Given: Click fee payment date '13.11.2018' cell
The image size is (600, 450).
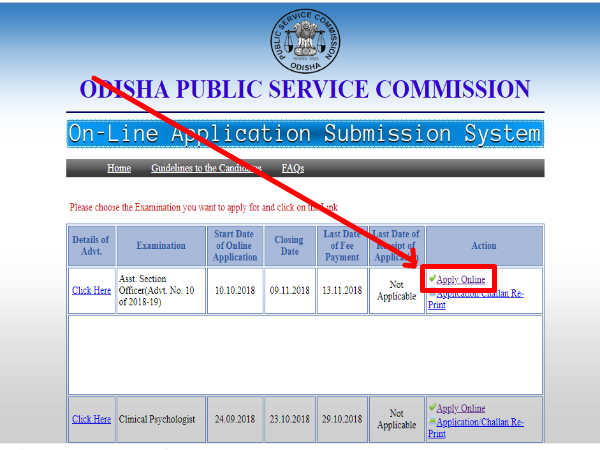Looking at the screenshot, I should coord(342,290).
